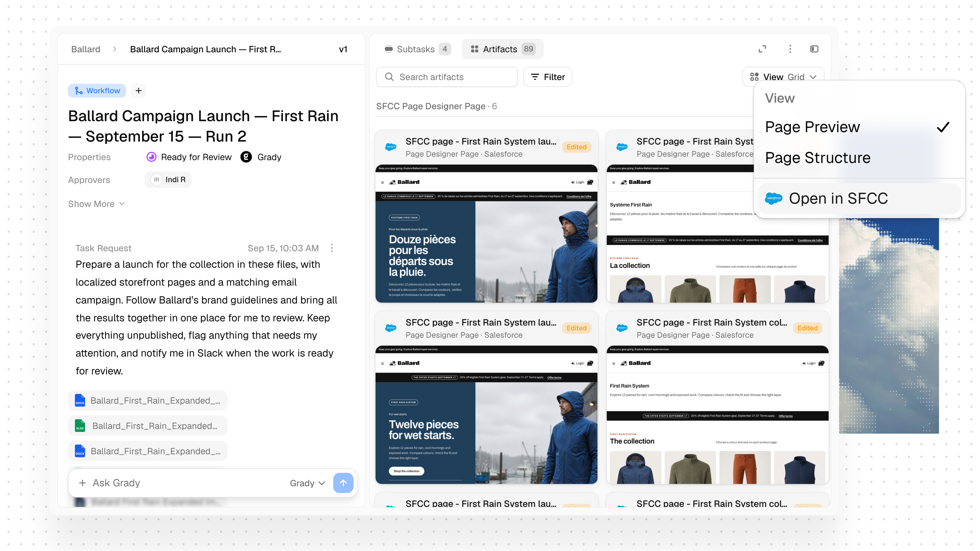Image resolution: width=980 pixels, height=551 pixels.
Task: Open English The collection page preview
Action: pyautogui.click(x=717, y=415)
